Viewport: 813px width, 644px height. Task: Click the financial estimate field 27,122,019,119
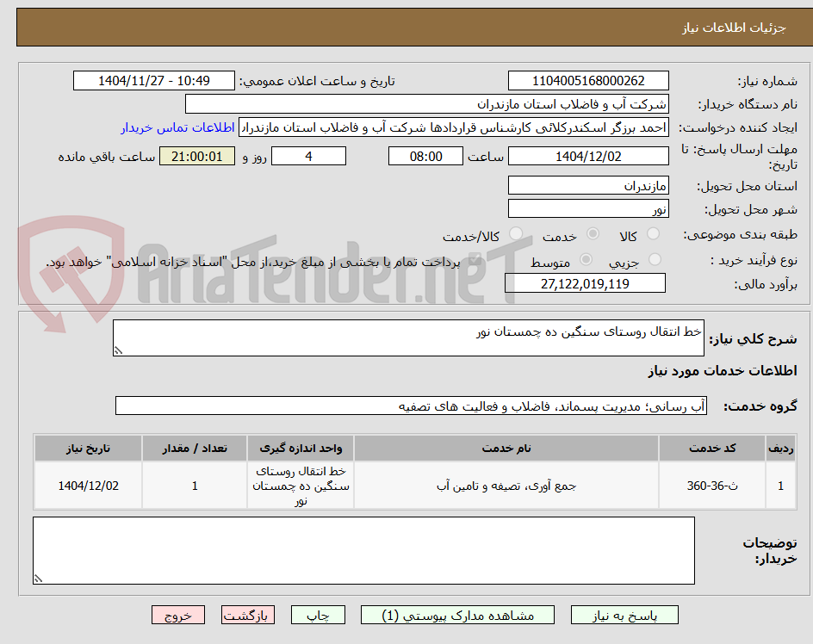(585, 283)
